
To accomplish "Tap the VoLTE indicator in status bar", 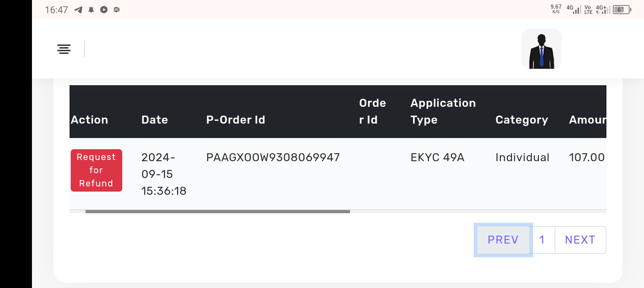I will coord(588,10).
